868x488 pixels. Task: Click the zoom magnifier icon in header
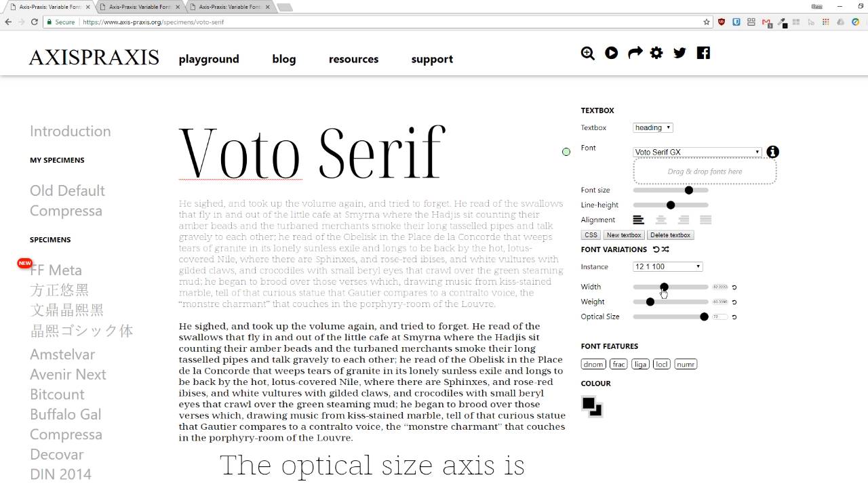588,53
